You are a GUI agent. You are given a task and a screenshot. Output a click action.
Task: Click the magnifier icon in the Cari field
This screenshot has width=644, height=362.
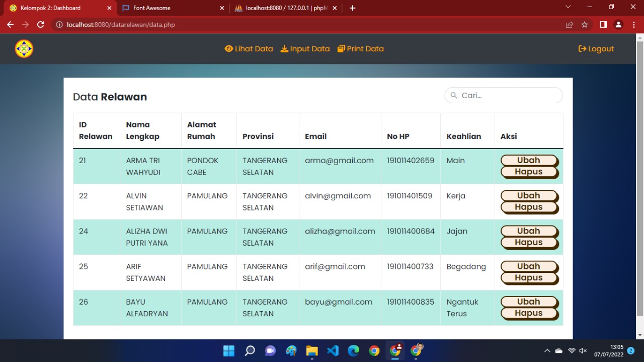[453, 95]
